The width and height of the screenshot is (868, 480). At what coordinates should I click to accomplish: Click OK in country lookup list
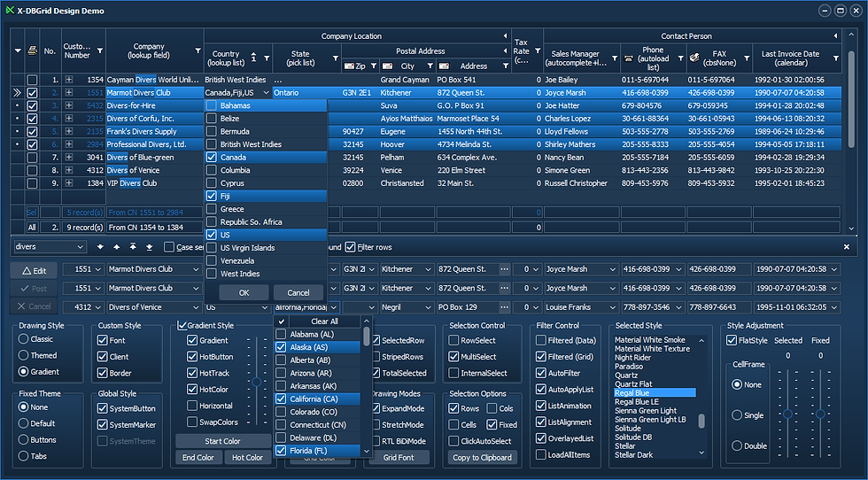point(244,293)
